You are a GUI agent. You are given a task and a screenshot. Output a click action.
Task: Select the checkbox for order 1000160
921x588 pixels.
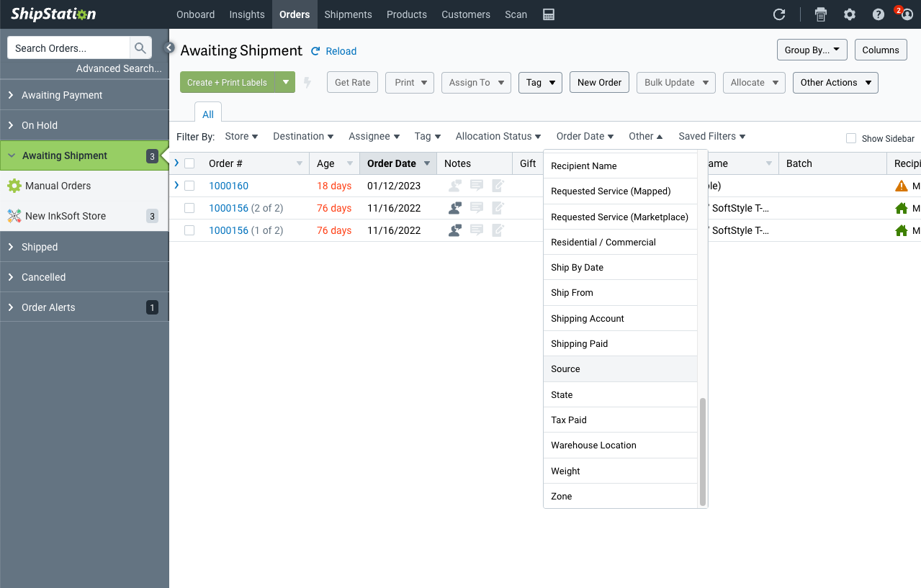tap(189, 185)
